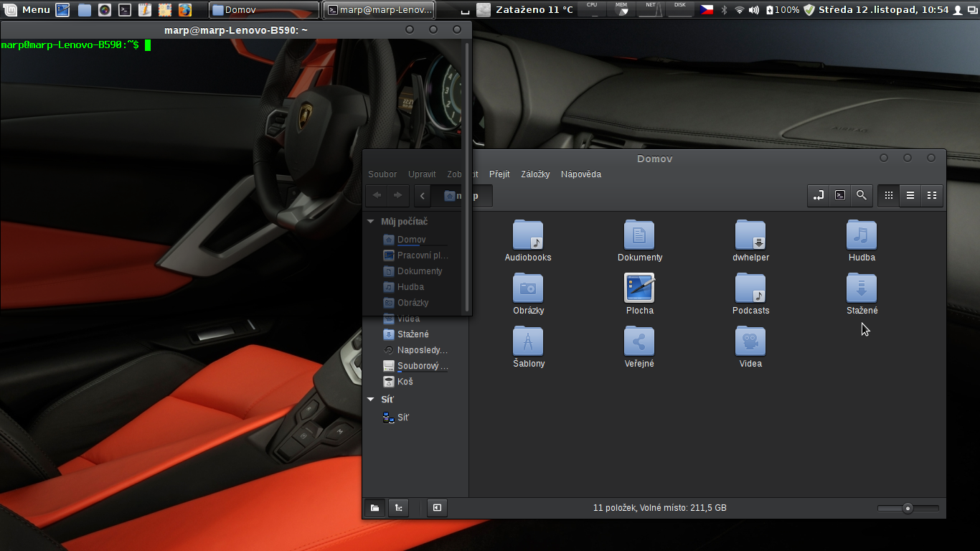Open the Soubor menu
Screen dimensions: 980x551
tap(382, 174)
